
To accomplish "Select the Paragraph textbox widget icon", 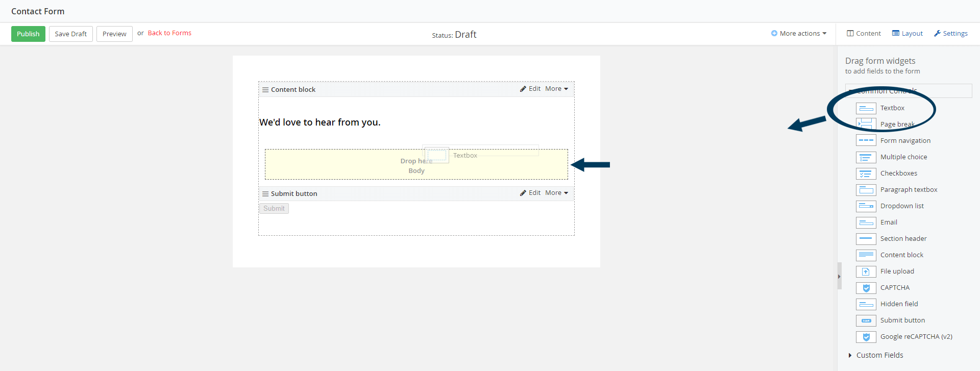I will 866,190.
